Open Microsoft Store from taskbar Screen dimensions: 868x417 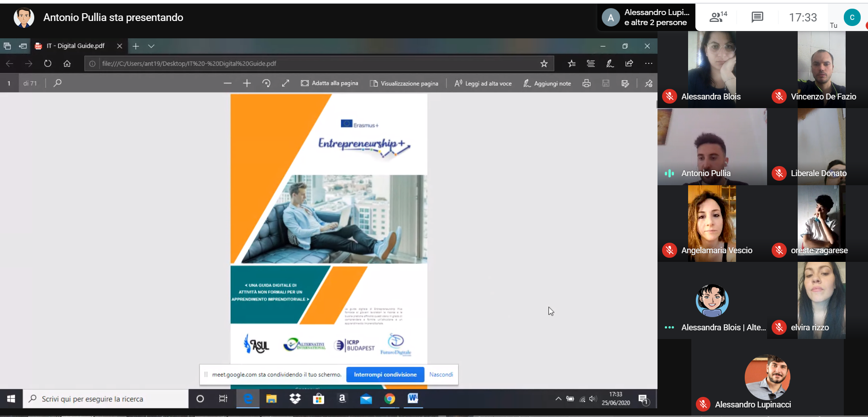tap(318, 399)
